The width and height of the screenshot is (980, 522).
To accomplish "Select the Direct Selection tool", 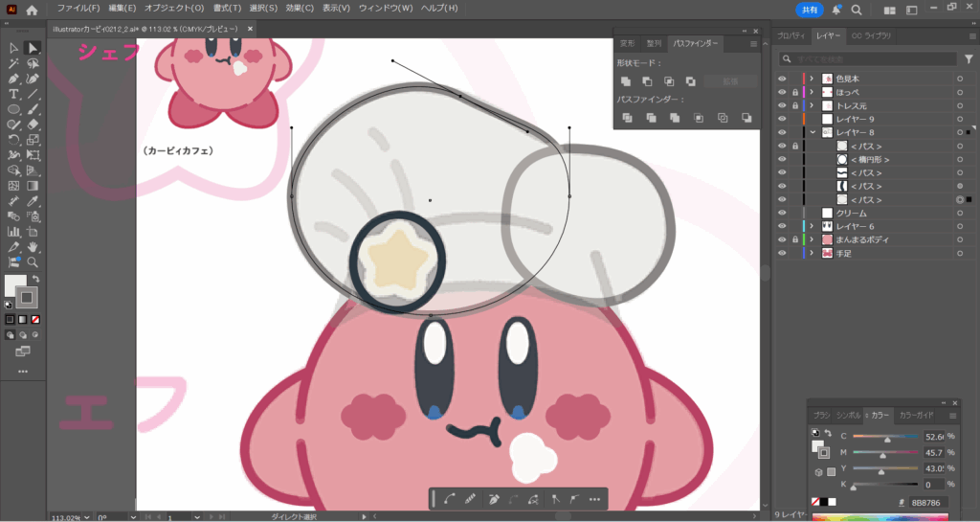I will click(33, 48).
